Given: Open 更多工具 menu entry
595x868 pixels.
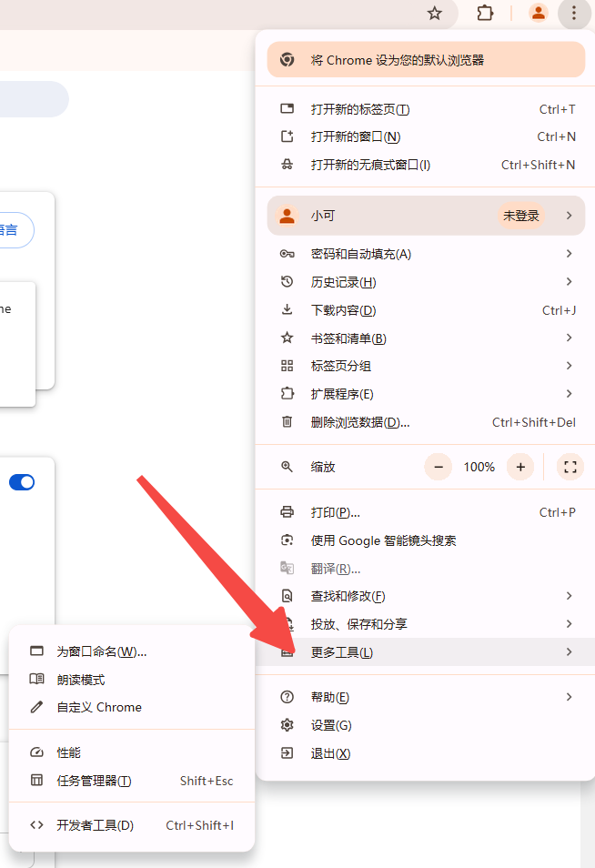Looking at the screenshot, I should click(425, 652).
